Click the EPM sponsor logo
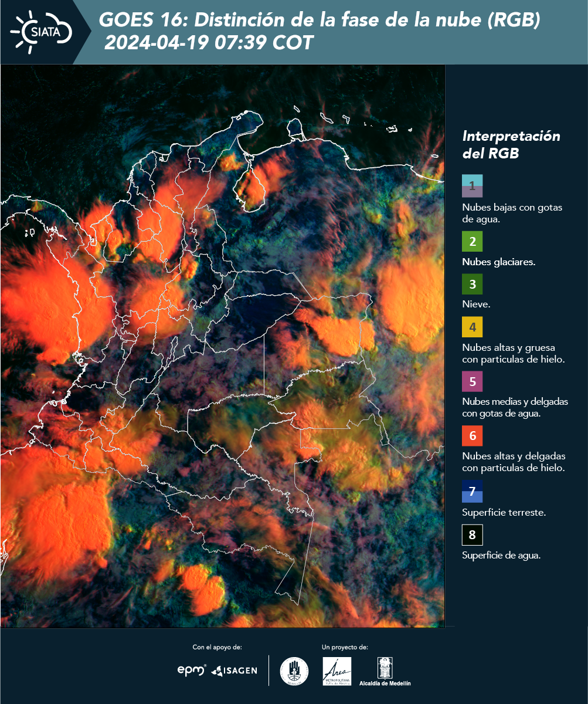Viewport: 588px width, 704px height. (192, 670)
